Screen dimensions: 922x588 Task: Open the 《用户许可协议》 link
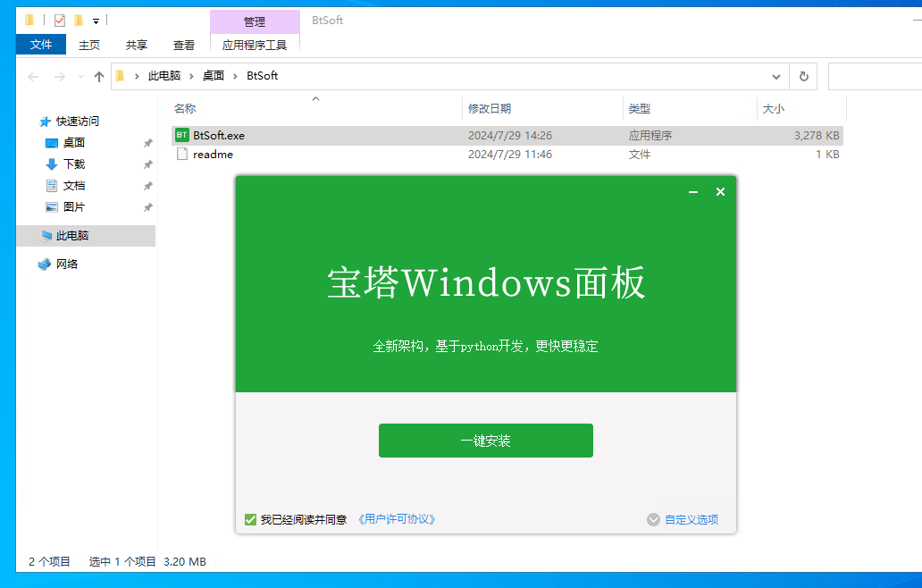[x=397, y=519]
